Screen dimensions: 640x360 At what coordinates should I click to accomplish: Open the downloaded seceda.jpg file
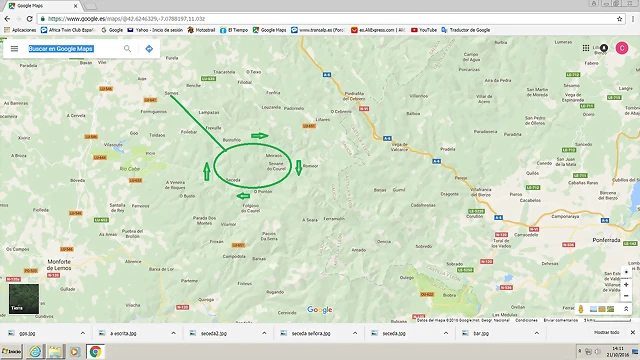pos(389,333)
